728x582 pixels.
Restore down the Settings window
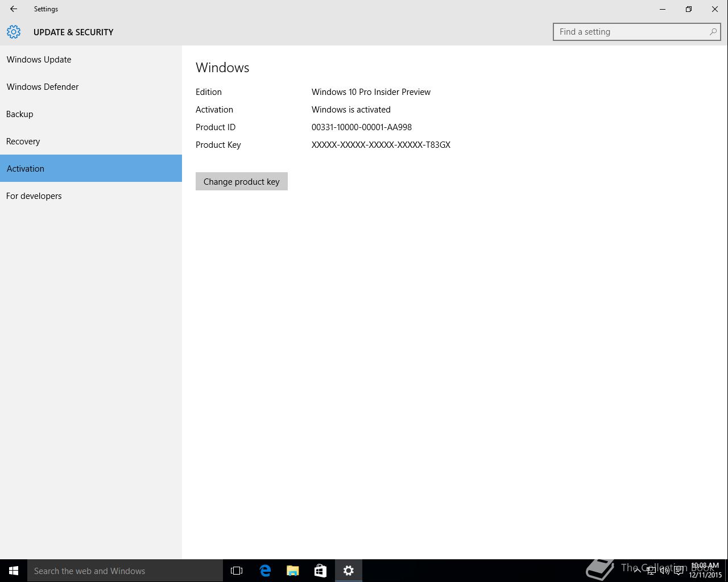[x=689, y=9]
